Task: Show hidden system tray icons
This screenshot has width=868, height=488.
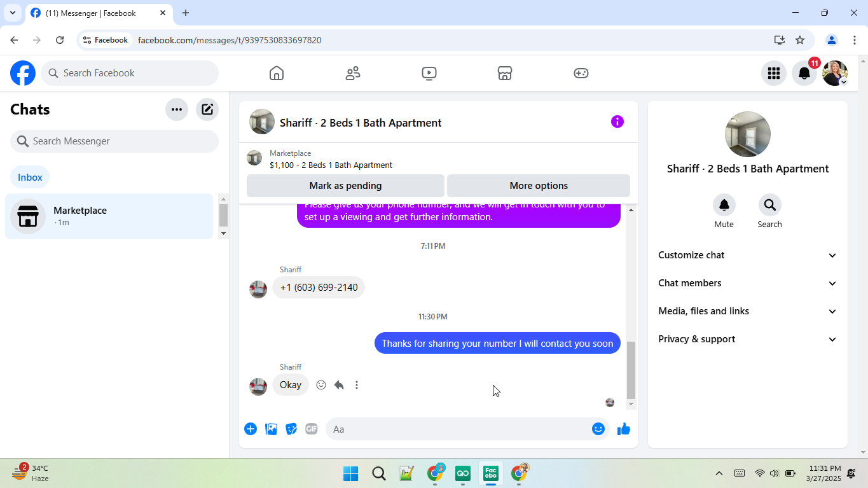Action: pos(719,473)
